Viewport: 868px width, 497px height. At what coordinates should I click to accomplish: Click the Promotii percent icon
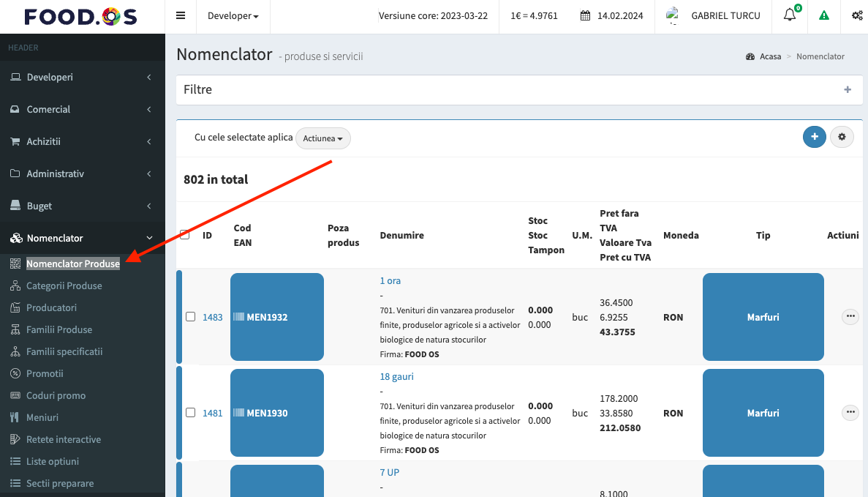(15, 373)
